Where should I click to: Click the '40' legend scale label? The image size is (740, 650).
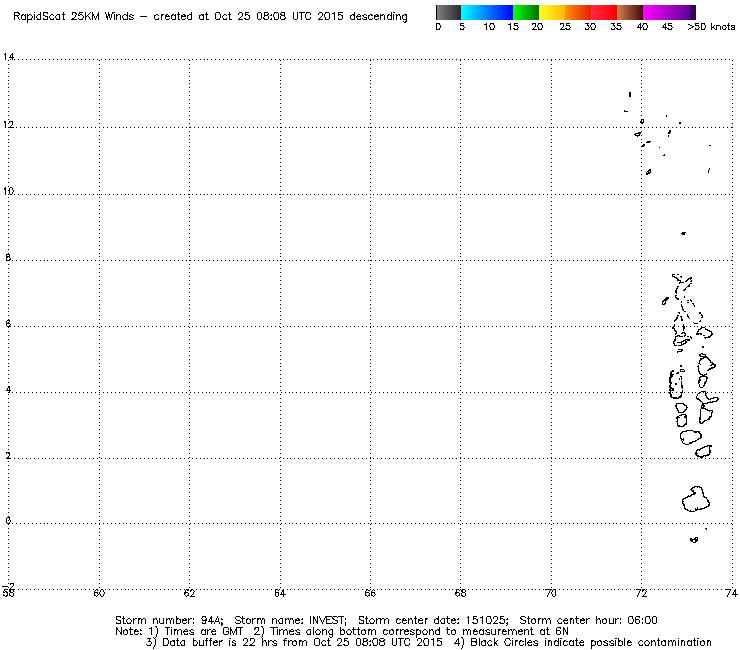coord(642,27)
